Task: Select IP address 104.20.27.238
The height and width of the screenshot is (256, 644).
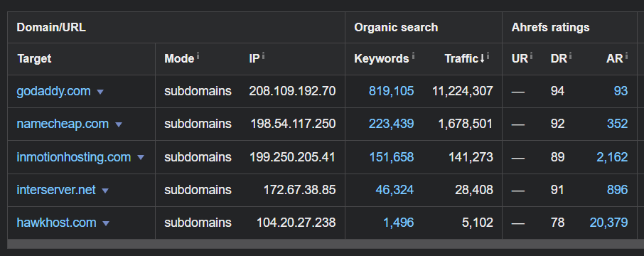Action: [x=296, y=223]
